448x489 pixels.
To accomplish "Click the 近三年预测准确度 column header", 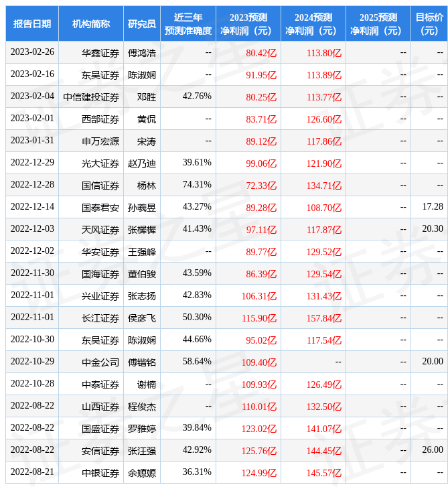I will (x=188, y=24).
